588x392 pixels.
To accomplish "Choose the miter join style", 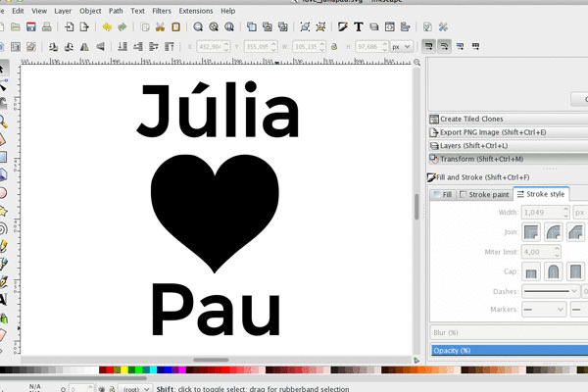I will click(x=531, y=232).
